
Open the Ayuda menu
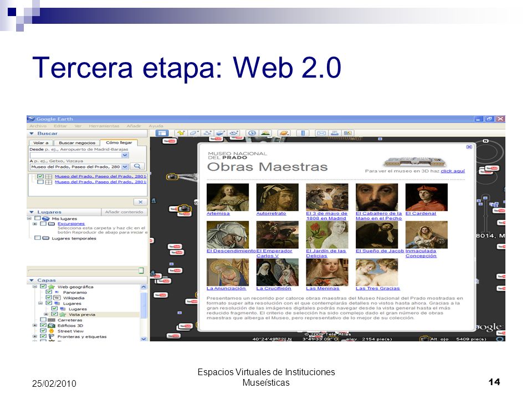(x=156, y=126)
